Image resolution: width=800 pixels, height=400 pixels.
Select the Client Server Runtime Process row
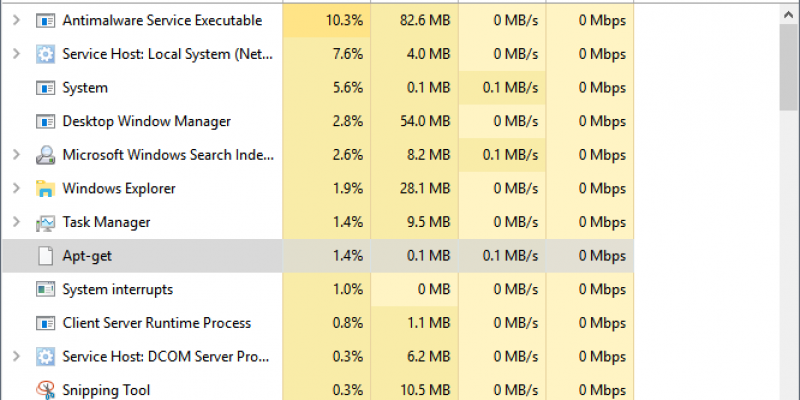[318, 323]
